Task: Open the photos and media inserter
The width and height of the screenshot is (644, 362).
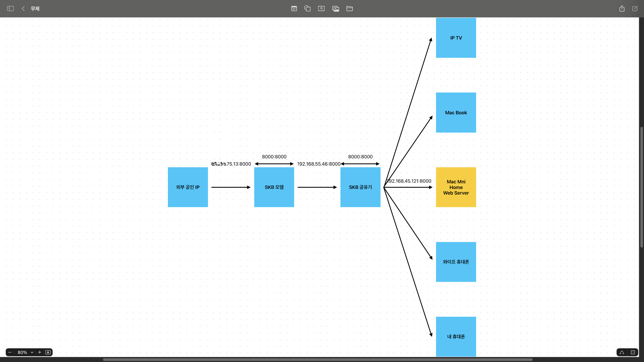Action: point(336,9)
